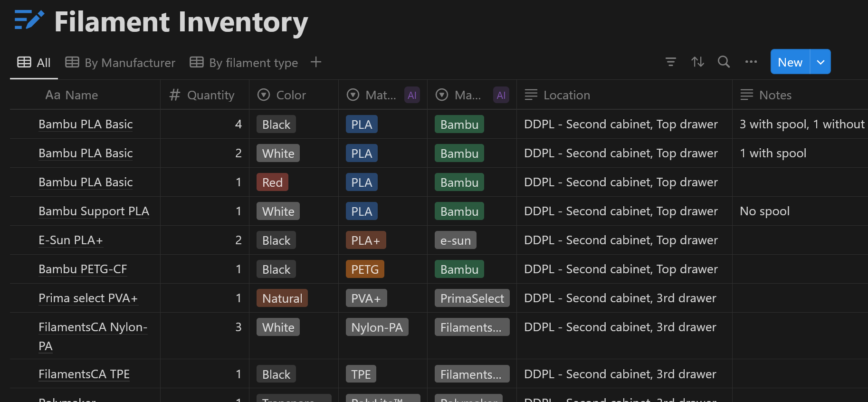Click the Black tag in E-Sun PLA+ row
868x402 pixels.
click(x=277, y=240)
